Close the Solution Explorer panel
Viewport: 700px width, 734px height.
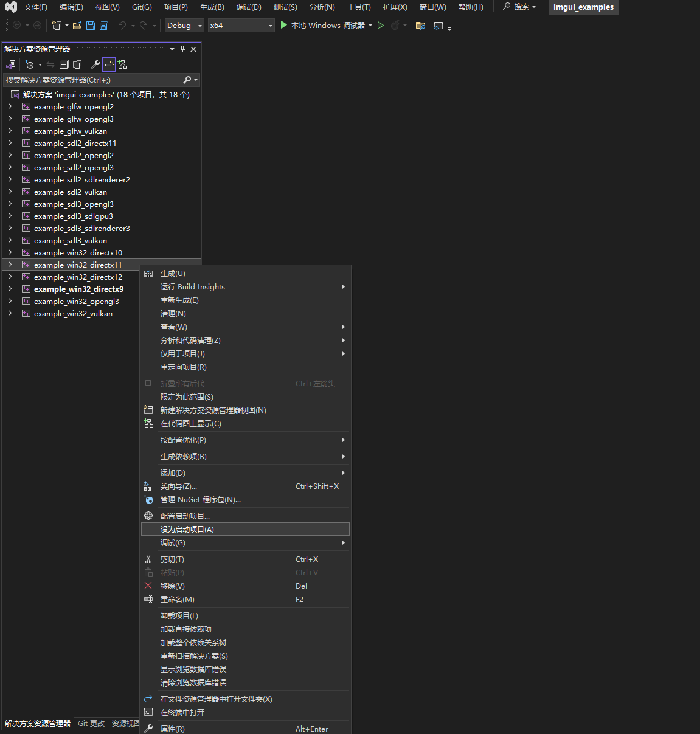(x=193, y=49)
